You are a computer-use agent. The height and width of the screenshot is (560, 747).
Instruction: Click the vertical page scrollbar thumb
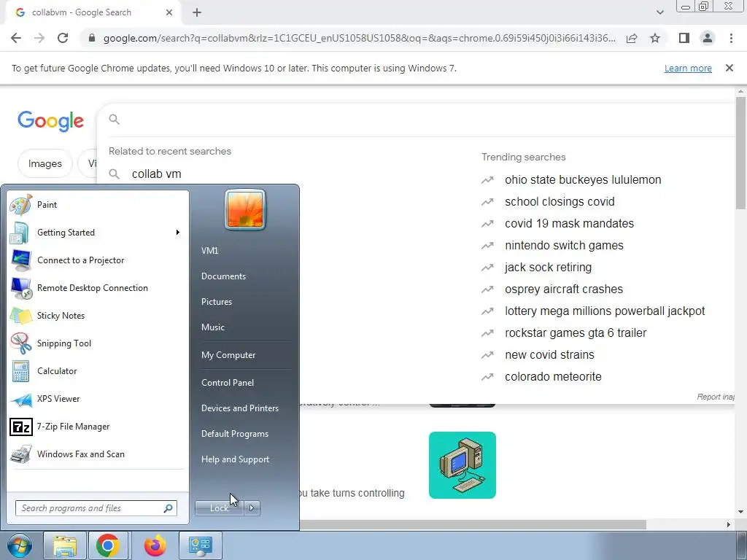coord(740,152)
